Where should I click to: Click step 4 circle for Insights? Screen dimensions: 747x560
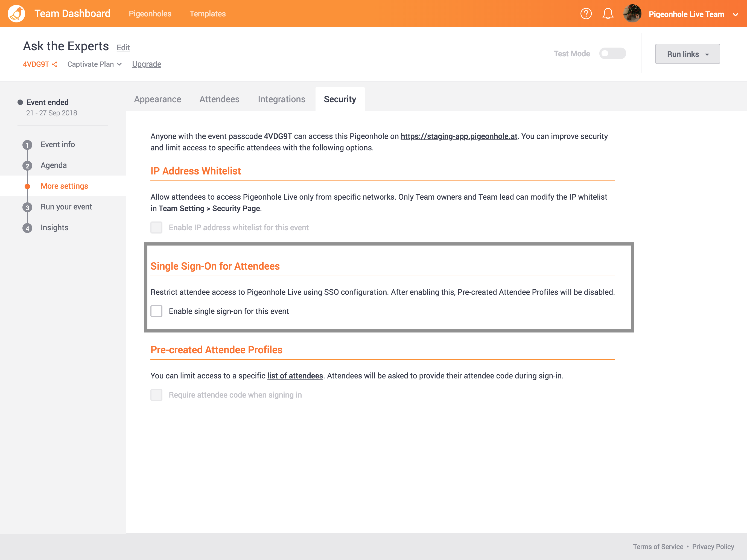[27, 228]
